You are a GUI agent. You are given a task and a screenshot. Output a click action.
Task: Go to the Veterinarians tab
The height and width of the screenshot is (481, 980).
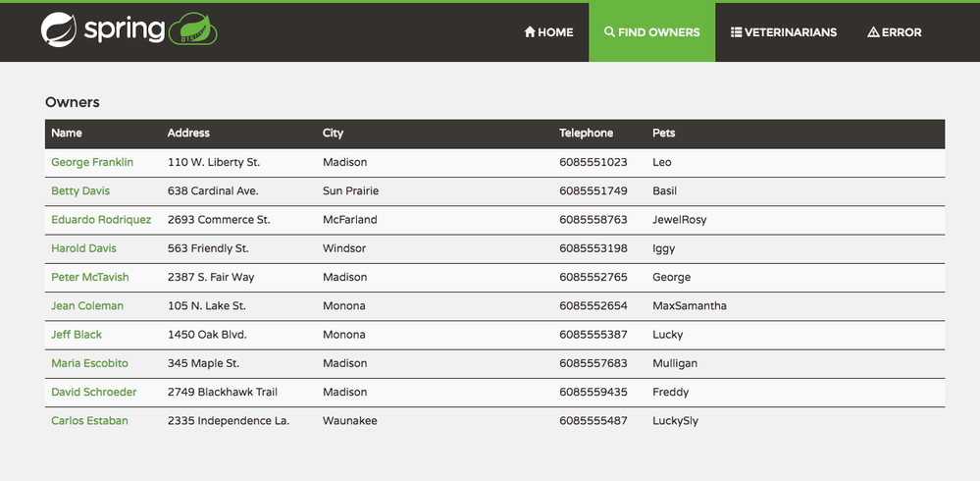[x=784, y=31]
